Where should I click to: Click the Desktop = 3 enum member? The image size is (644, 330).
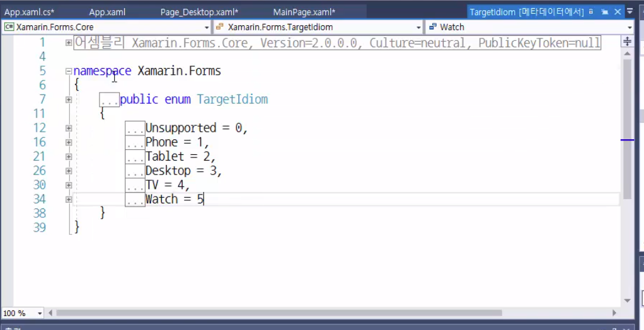[x=184, y=171]
